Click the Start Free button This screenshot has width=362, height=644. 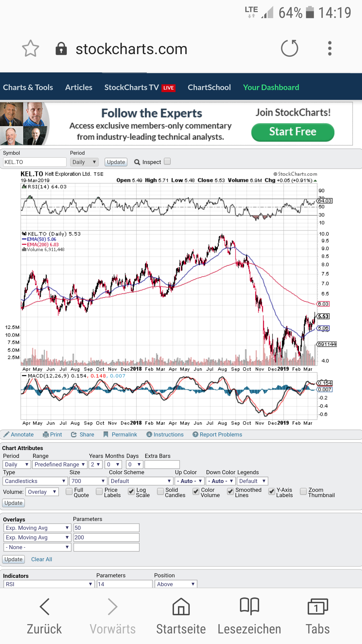[293, 132]
